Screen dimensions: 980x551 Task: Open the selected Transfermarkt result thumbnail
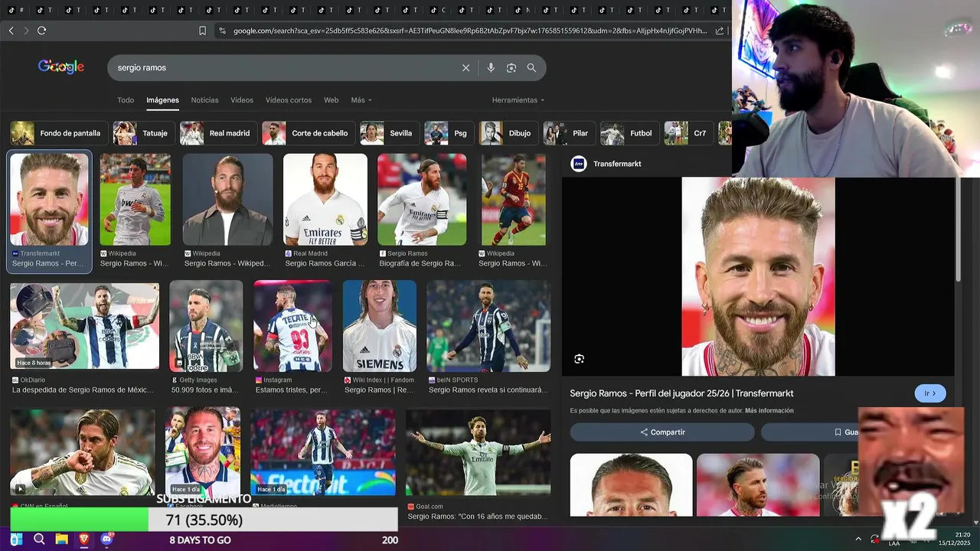[x=50, y=200]
